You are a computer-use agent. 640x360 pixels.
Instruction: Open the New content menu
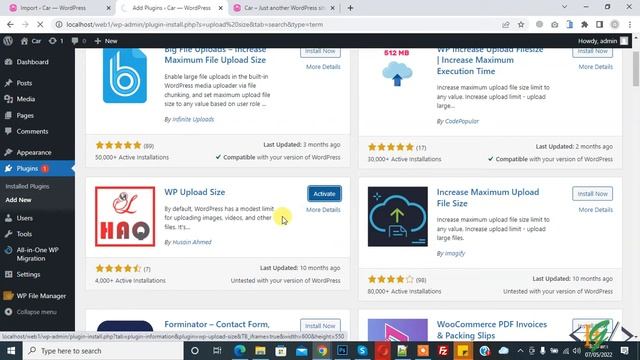coord(106,41)
